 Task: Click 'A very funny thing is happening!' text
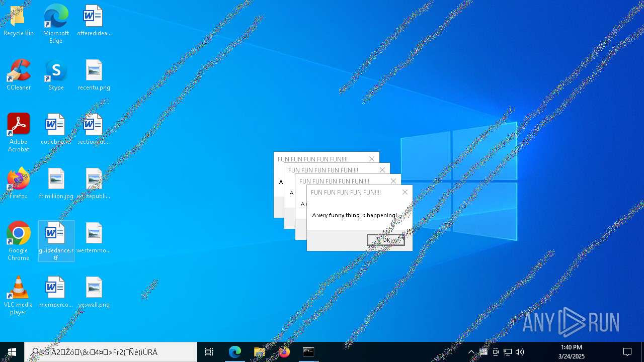355,215
